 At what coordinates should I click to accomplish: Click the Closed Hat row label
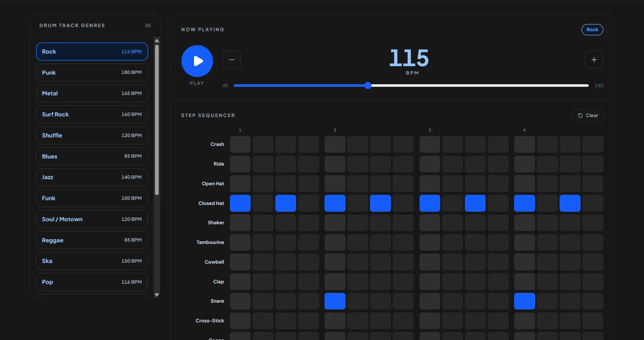point(211,203)
